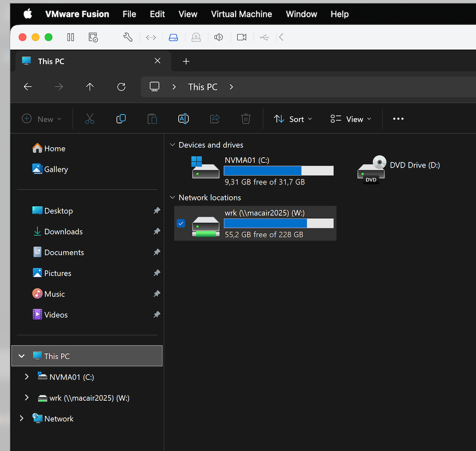Open Pictures in the sidebar
The height and width of the screenshot is (451, 476).
(52, 273)
